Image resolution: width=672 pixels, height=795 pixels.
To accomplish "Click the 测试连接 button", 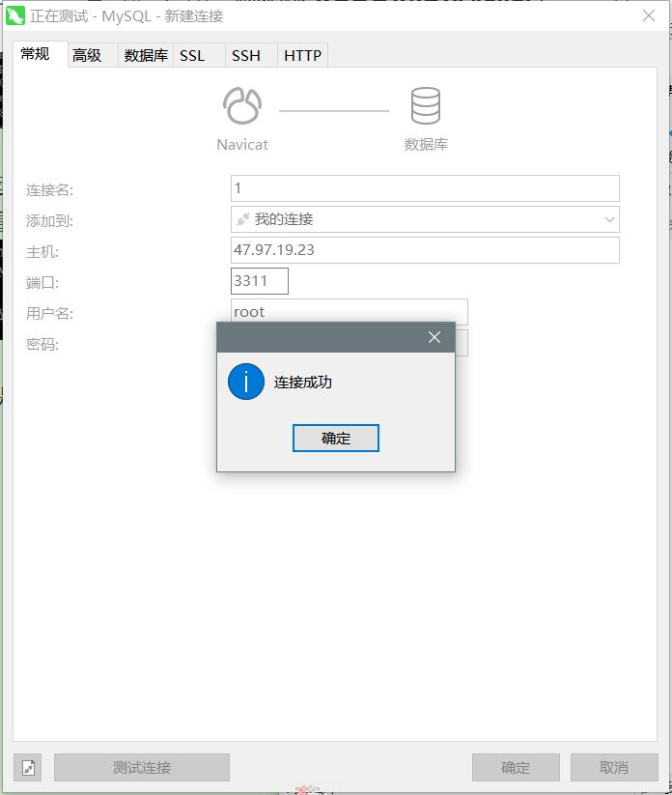I will click(142, 767).
